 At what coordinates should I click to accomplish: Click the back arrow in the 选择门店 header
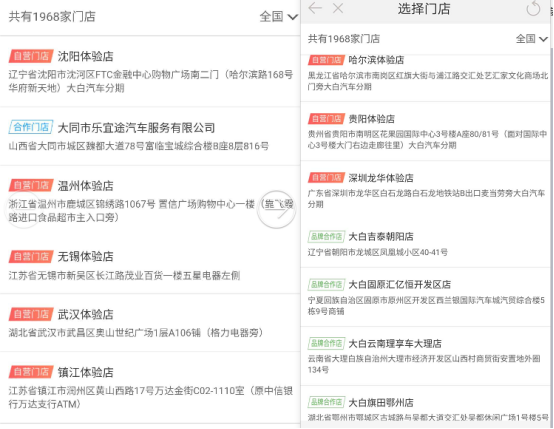[x=315, y=8]
